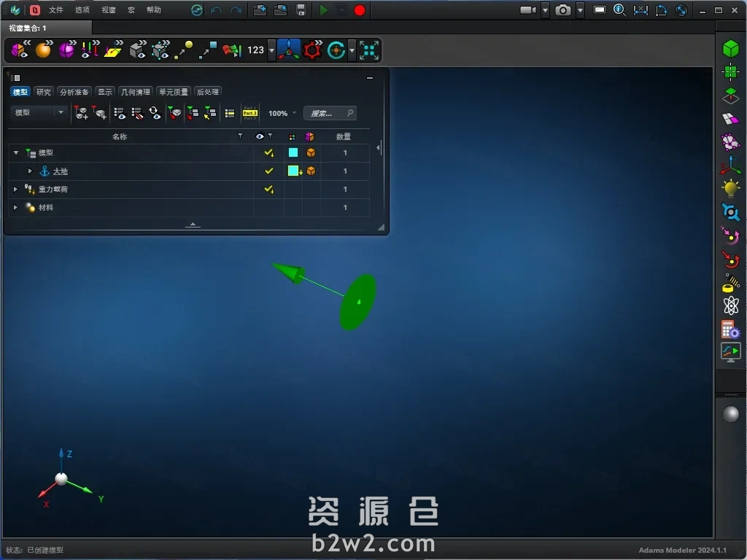Expand the 材料 tree node
This screenshot has height=560, width=747.
(x=15, y=208)
